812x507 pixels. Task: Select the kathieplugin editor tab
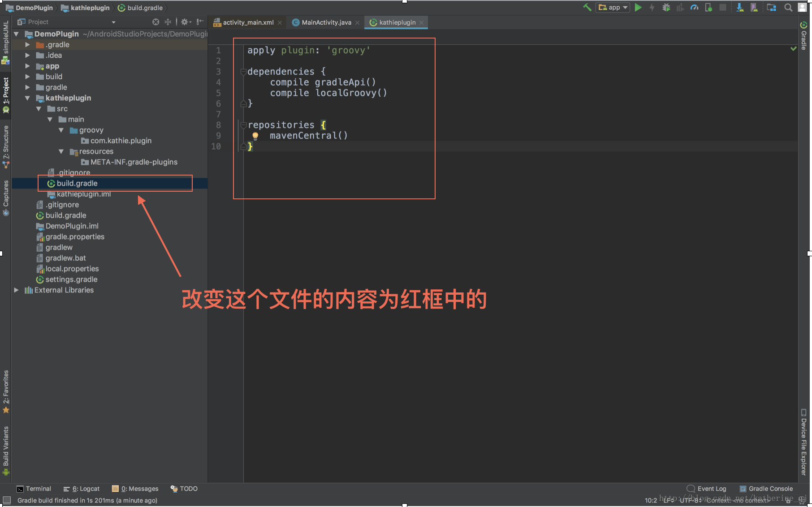tap(397, 22)
